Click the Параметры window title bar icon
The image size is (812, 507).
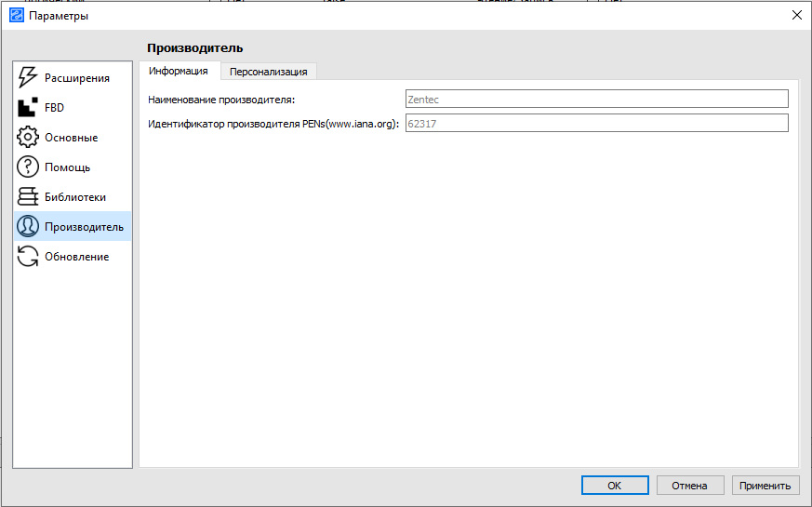pyautogui.click(x=15, y=15)
